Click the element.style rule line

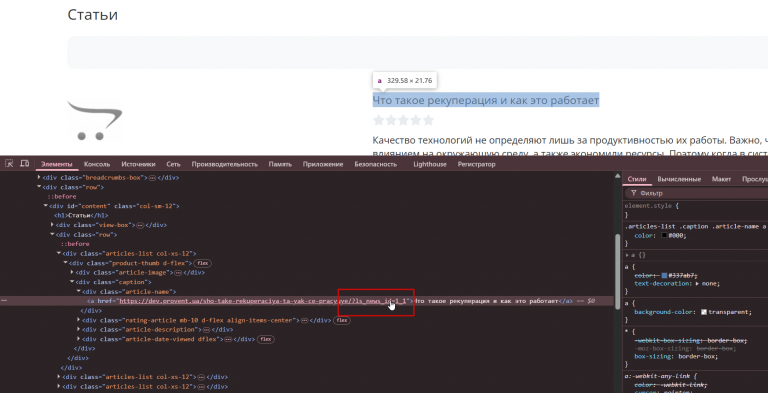(x=651, y=206)
